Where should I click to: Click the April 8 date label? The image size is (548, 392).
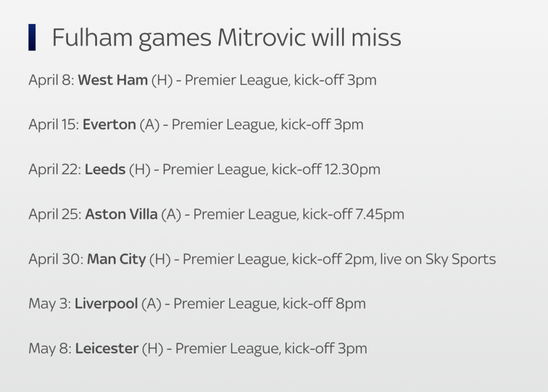[x=51, y=80]
